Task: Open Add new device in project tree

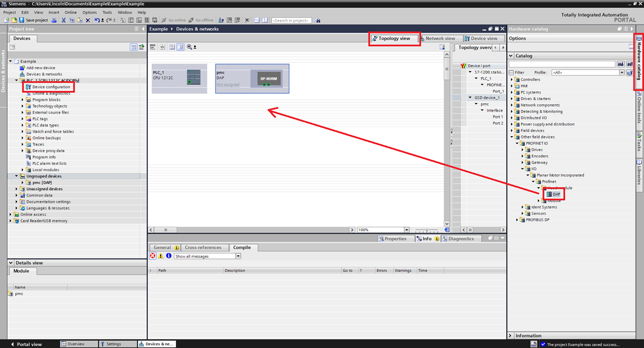Action: 41,68
